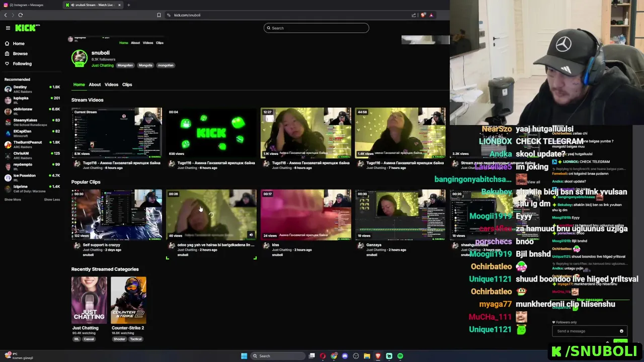
Task: Open the 44:58 stream video thumbnail
Action: (400, 133)
